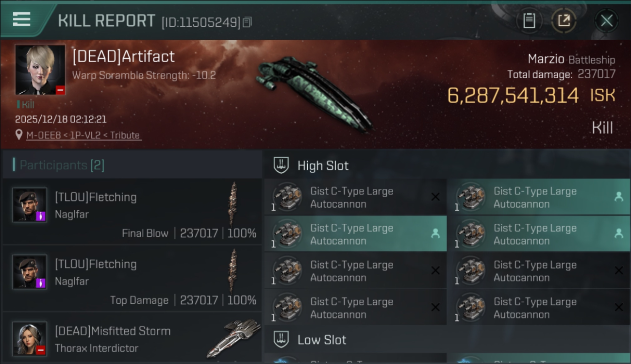The image size is (631, 364).
Task: Select the Participants [2] tab
Action: tap(62, 165)
